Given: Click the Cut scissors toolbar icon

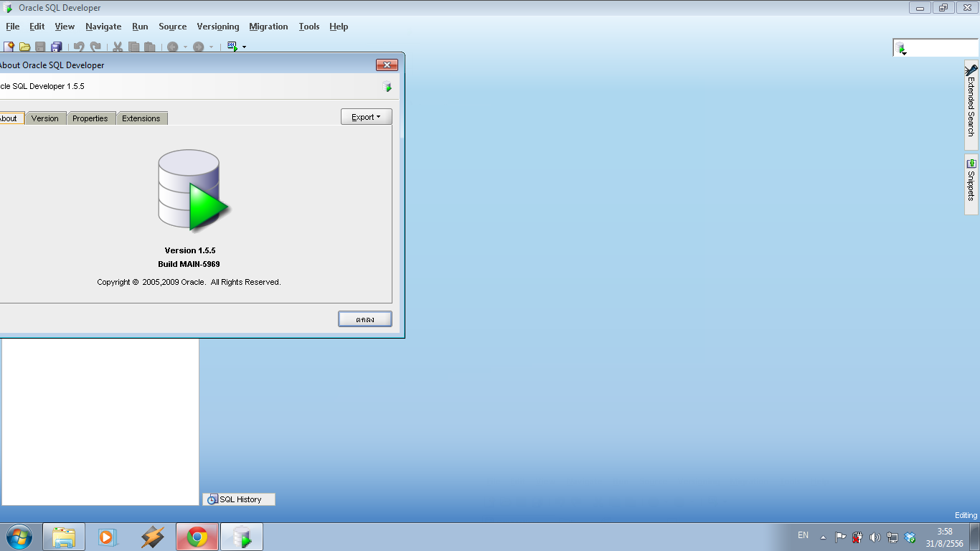Looking at the screenshot, I should (x=118, y=47).
